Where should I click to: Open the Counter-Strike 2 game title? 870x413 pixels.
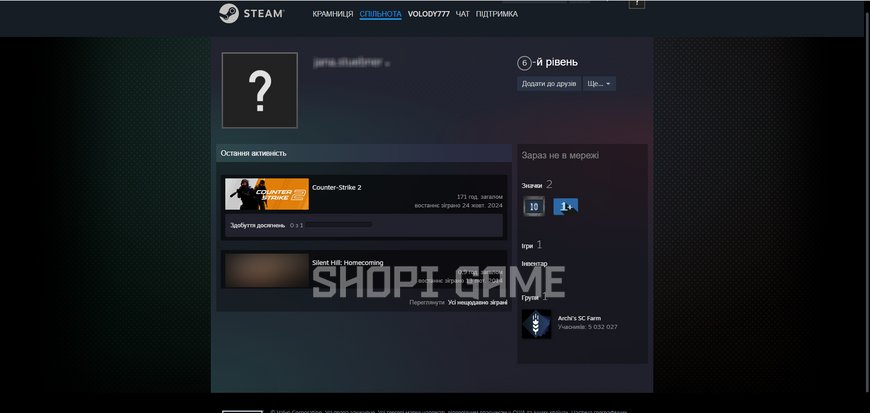click(337, 188)
